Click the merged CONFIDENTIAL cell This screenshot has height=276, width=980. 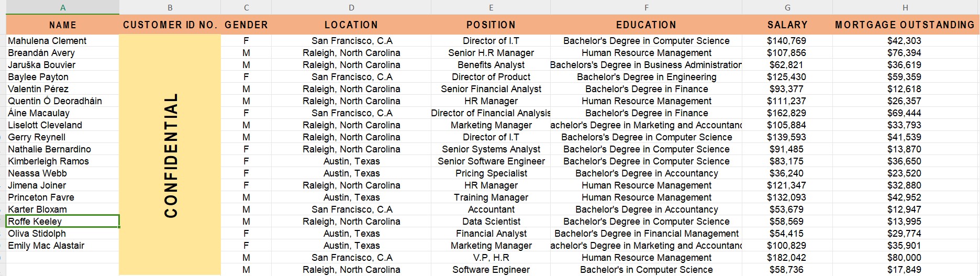[x=170, y=155]
